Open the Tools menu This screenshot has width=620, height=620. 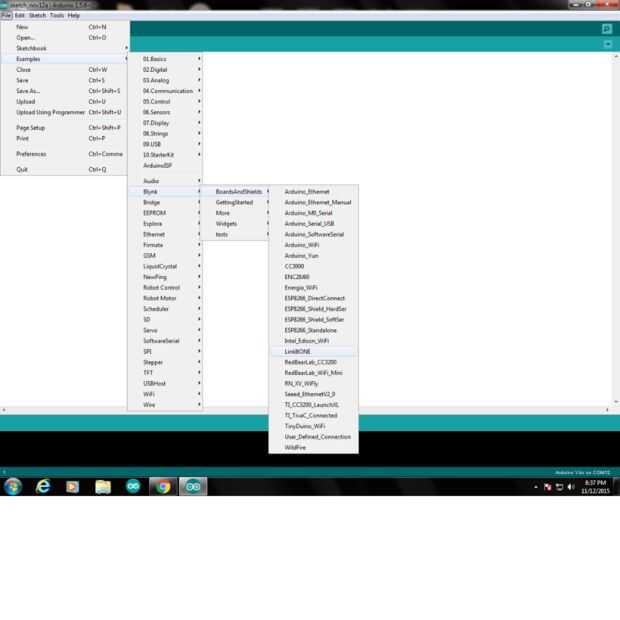(x=57, y=15)
